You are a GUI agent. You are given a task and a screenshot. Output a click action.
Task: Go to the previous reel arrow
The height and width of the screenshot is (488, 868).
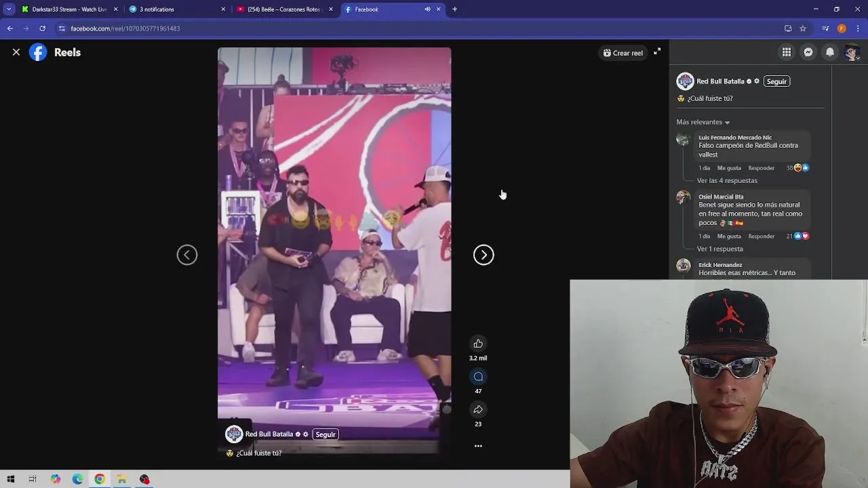[187, 255]
